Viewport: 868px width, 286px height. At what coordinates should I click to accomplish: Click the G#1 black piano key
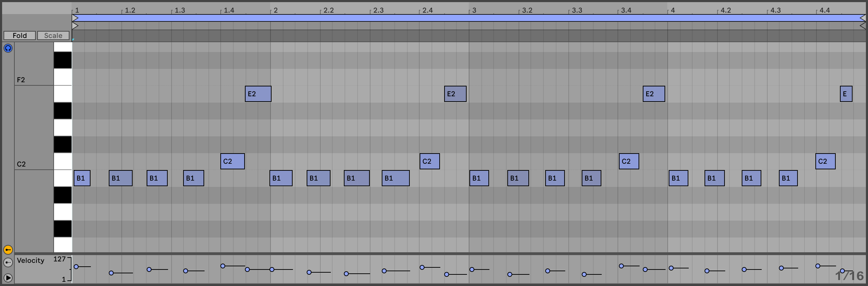63,229
